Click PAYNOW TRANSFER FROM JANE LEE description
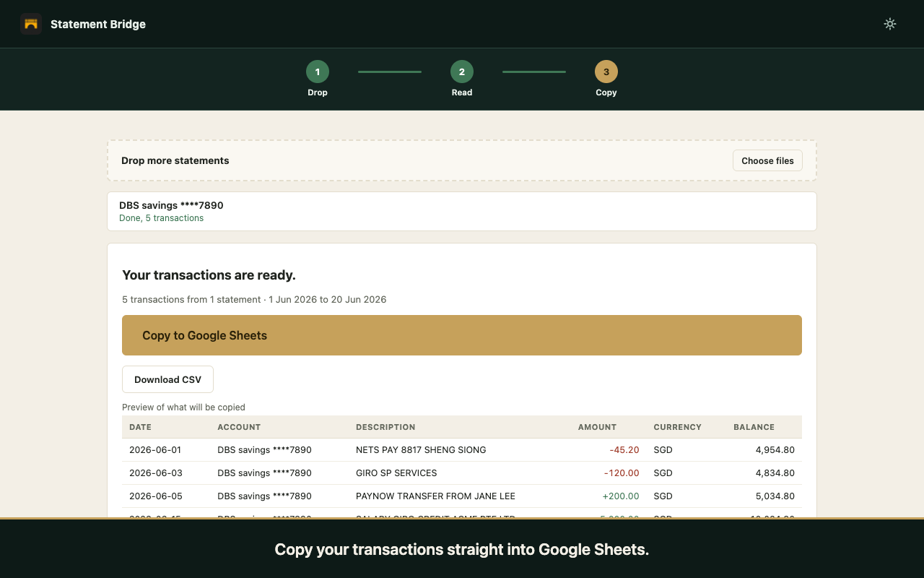924x578 pixels. (x=435, y=496)
